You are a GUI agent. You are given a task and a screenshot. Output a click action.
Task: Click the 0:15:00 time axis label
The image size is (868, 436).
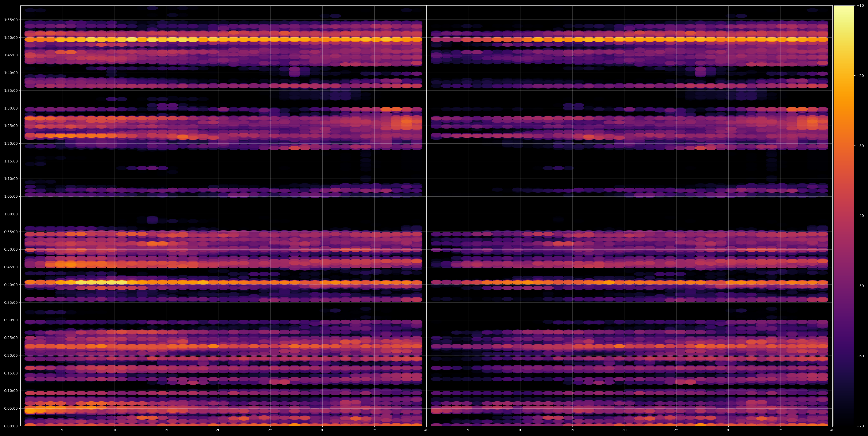click(11, 373)
